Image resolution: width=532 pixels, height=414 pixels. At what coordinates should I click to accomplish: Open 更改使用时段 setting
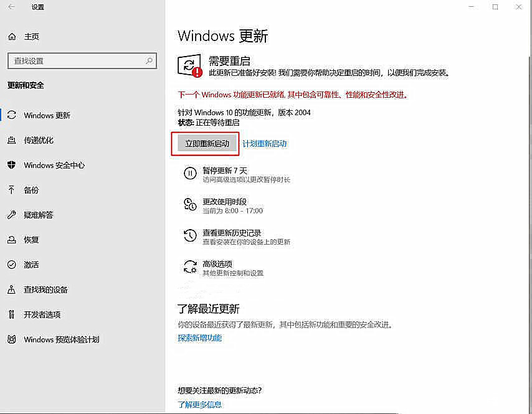[224, 205]
